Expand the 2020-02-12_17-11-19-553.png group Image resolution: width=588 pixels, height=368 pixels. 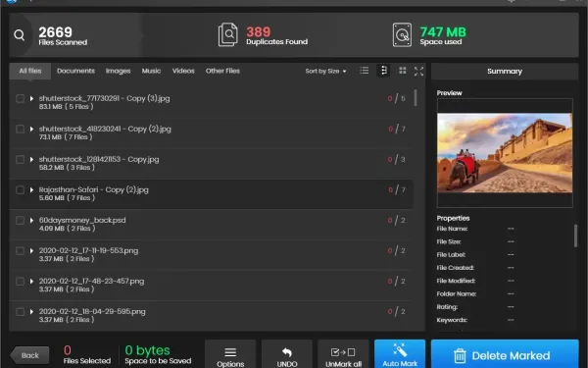point(32,250)
